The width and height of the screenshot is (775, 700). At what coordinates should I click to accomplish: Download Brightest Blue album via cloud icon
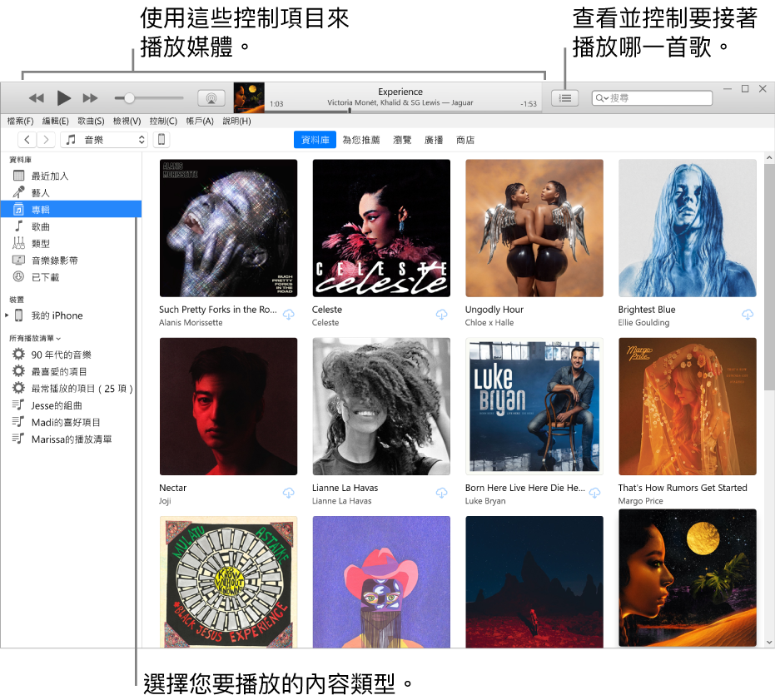[748, 315]
